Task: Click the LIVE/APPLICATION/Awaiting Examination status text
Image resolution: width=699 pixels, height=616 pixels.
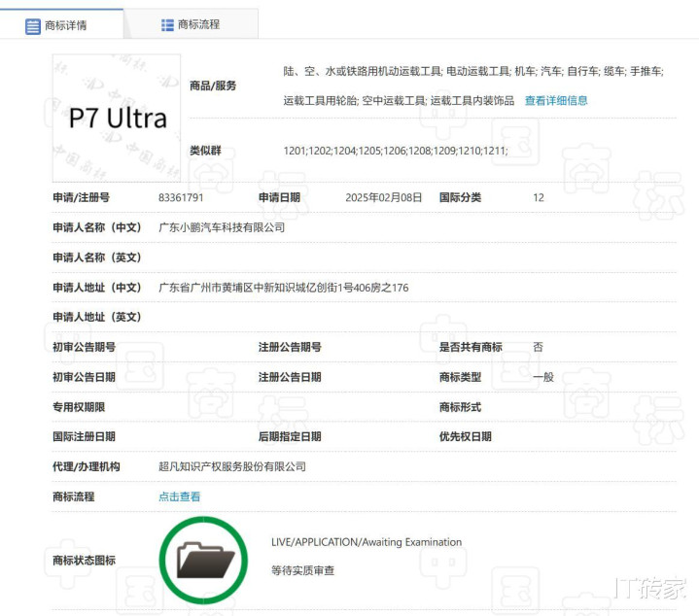Action: [x=367, y=542]
